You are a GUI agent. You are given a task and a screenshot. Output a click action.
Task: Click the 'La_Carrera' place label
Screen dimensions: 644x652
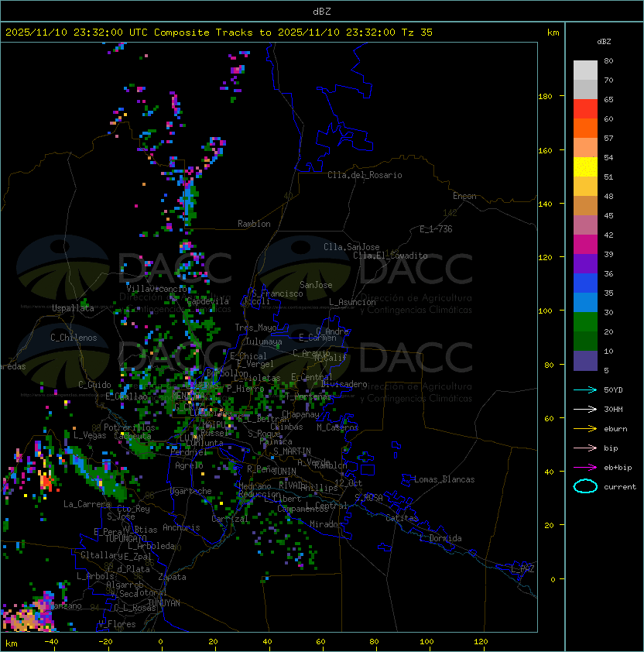pos(87,504)
